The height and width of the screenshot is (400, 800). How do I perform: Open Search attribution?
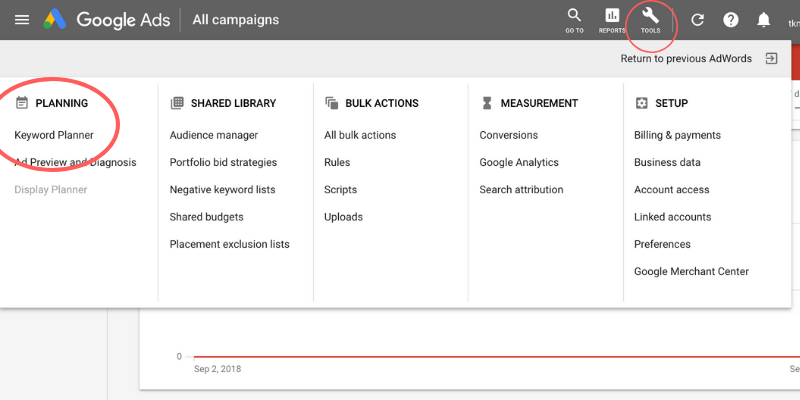coord(521,190)
